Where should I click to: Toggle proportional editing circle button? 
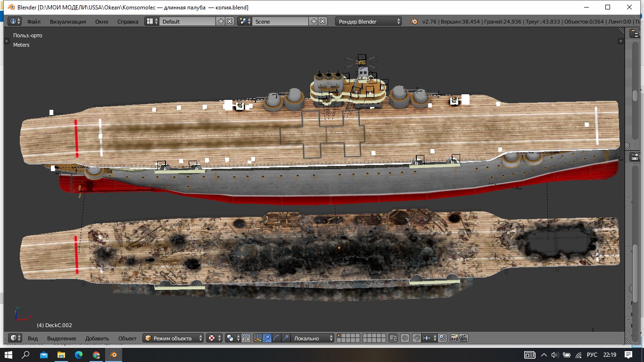point(405,338)
